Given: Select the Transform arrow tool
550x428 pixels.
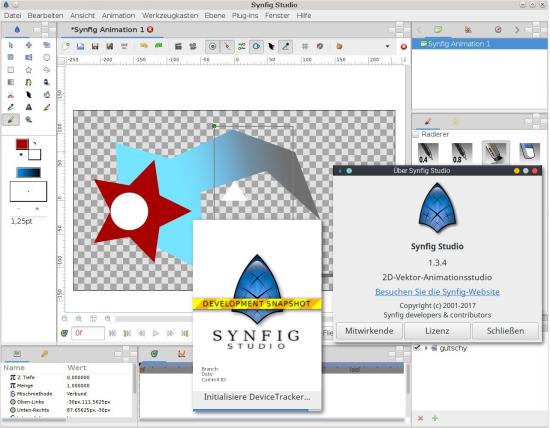Looking at the screenshot, I should 11,45.
